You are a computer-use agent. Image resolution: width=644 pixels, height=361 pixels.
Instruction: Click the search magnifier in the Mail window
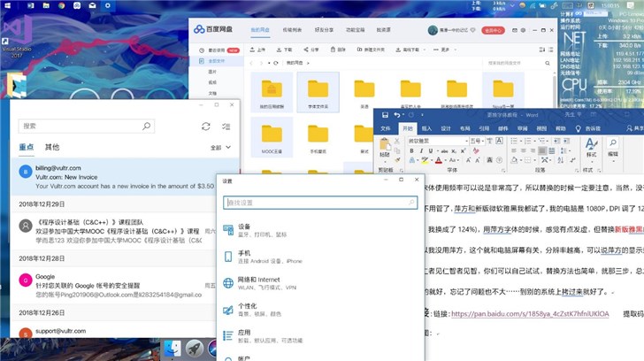(146, 126)
